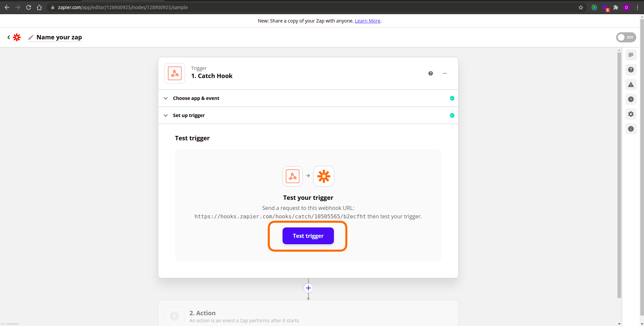
Task: Click the 1. Catch Hook step title
Action: pos(212,76)
